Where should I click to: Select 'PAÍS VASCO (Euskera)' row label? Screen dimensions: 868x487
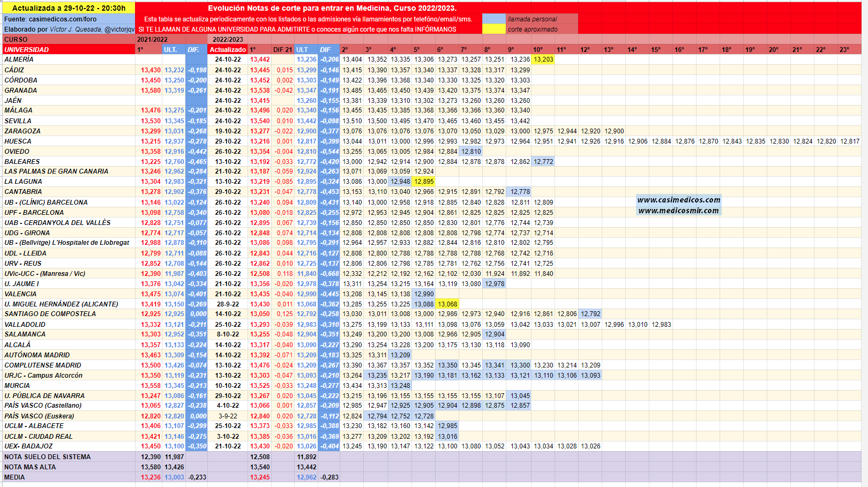coord(69,416)
